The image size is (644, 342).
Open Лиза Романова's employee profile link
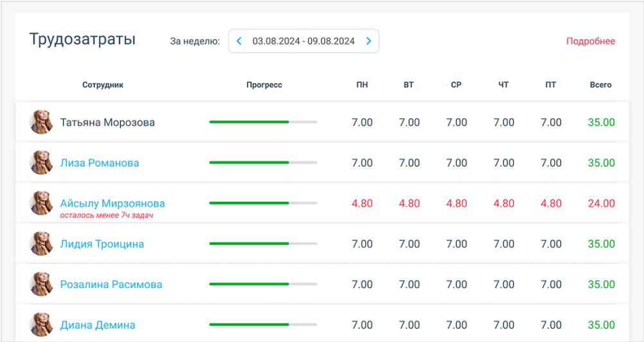click(x=100, y=163)
